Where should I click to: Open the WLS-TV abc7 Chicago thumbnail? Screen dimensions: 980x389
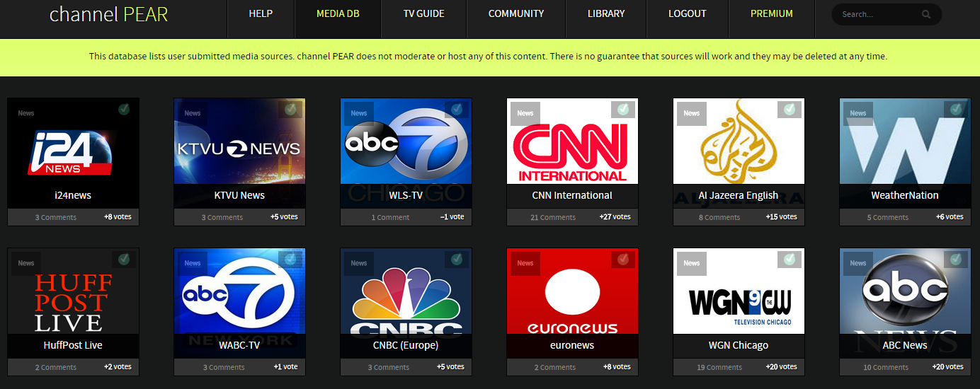406,141
